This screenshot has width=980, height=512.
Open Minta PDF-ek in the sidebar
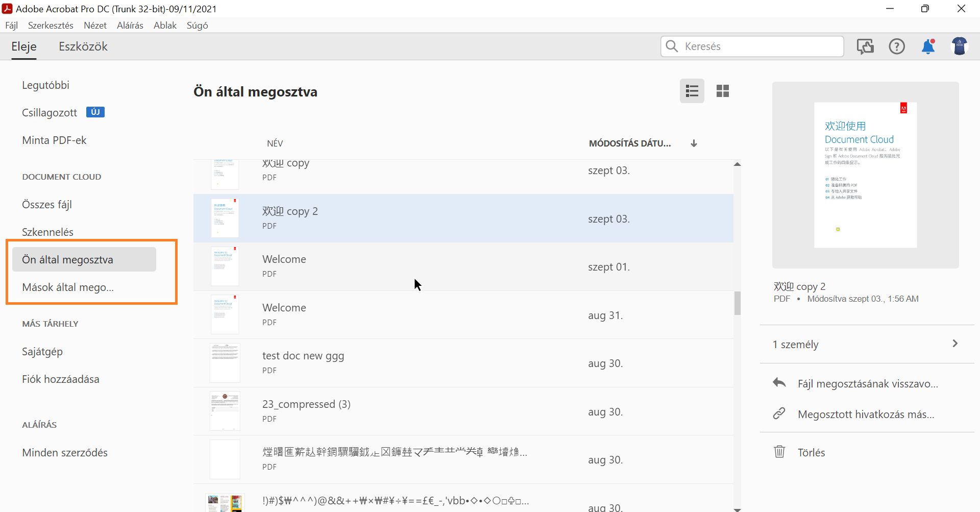[54, 140]
